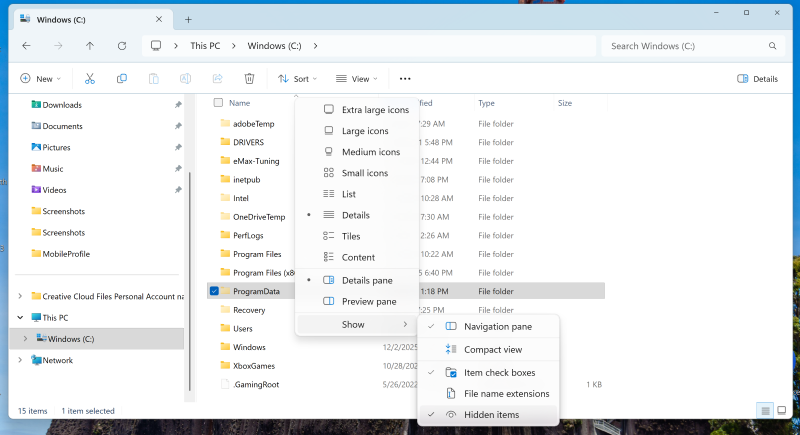The width and height of the screenshot is (800, 435).
Task: Expand the Network tree node
Action: pyautogui.click(x=20, y=360)
